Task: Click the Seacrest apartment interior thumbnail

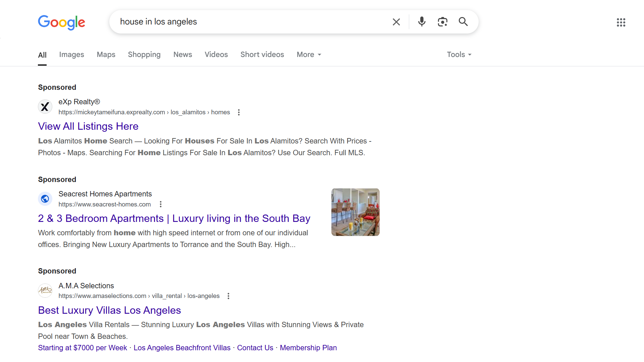Action: [356, 212]
